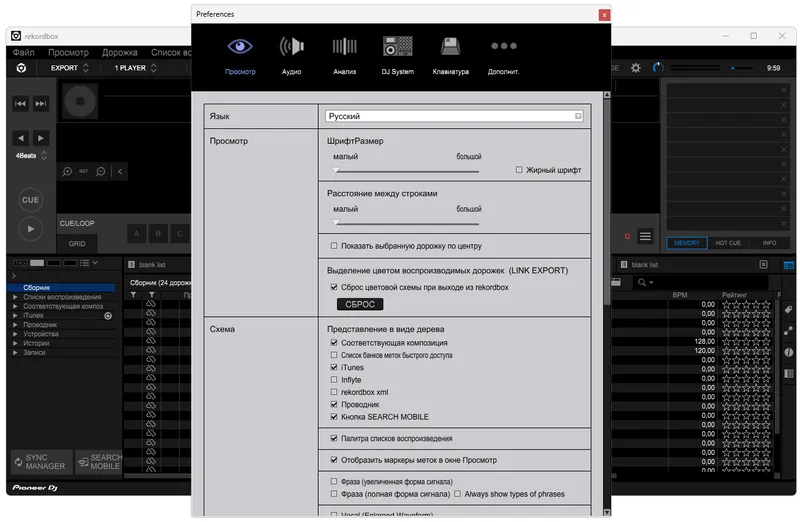This screenshot has width=800, height=522.
Task: Check the Inflyte checkbox
Action: 334,380
